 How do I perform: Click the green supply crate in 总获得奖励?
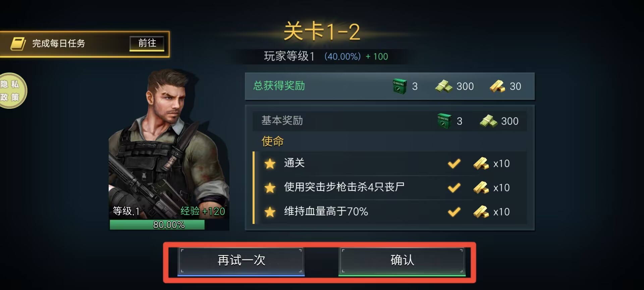point(399,86)
